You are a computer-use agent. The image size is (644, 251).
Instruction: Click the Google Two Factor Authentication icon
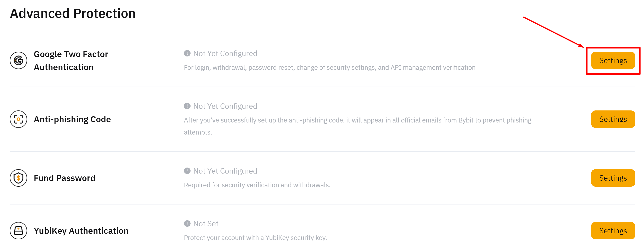(18, 60)
